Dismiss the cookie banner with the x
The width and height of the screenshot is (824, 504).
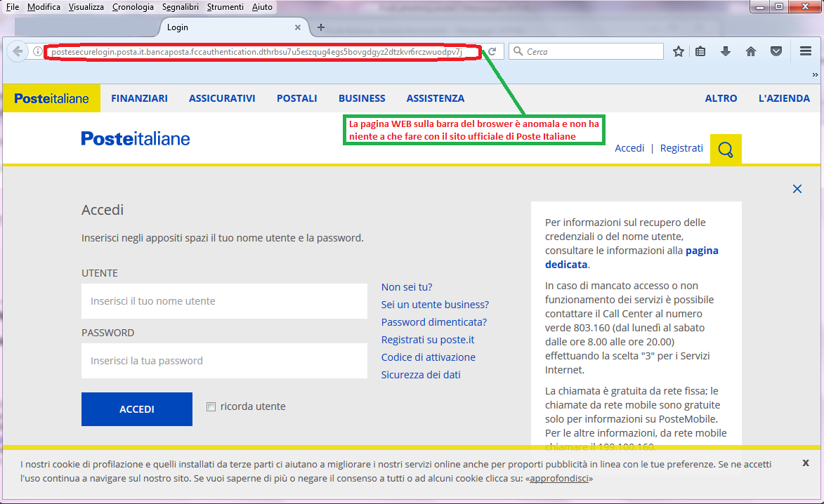[806, 463]
